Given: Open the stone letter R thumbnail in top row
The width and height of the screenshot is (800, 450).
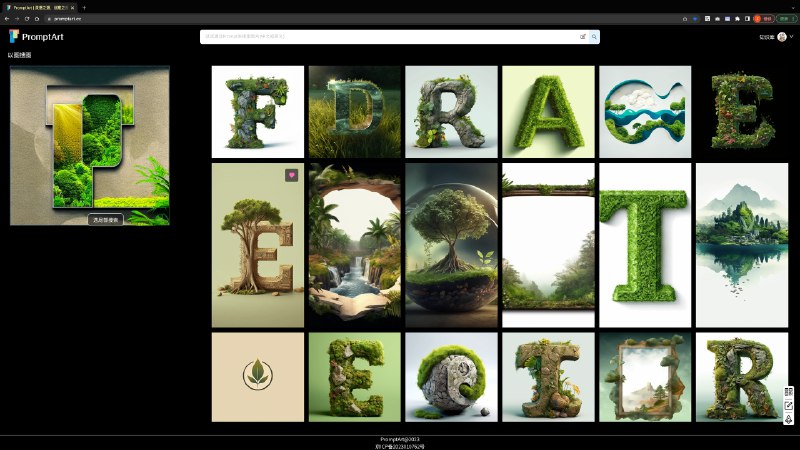Looking at the screenshot, I should click(452, 112).
